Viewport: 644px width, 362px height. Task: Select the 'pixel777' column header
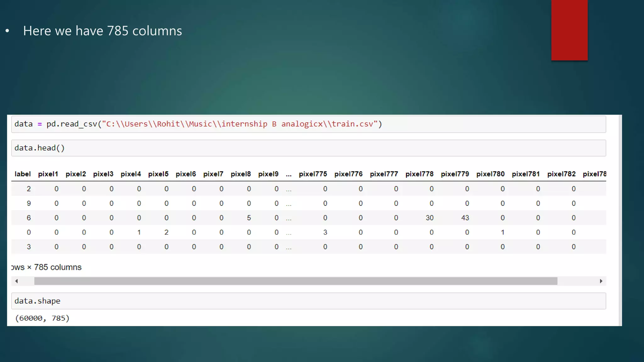coord(384,174)
